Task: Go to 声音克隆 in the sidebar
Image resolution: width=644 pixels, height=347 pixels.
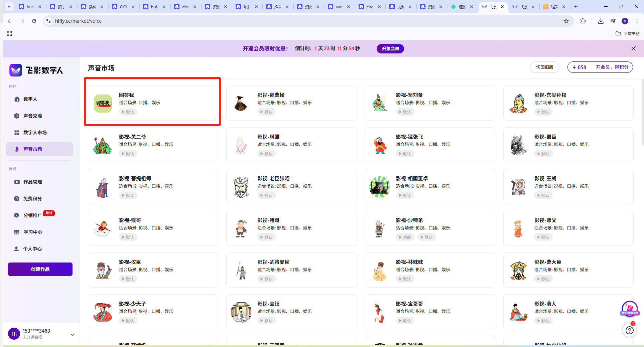Action: pyautogui.click(x=33, y=116)
